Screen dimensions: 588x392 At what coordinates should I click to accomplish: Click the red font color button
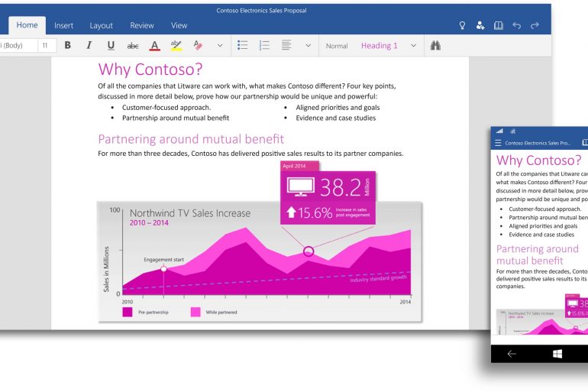154,46
